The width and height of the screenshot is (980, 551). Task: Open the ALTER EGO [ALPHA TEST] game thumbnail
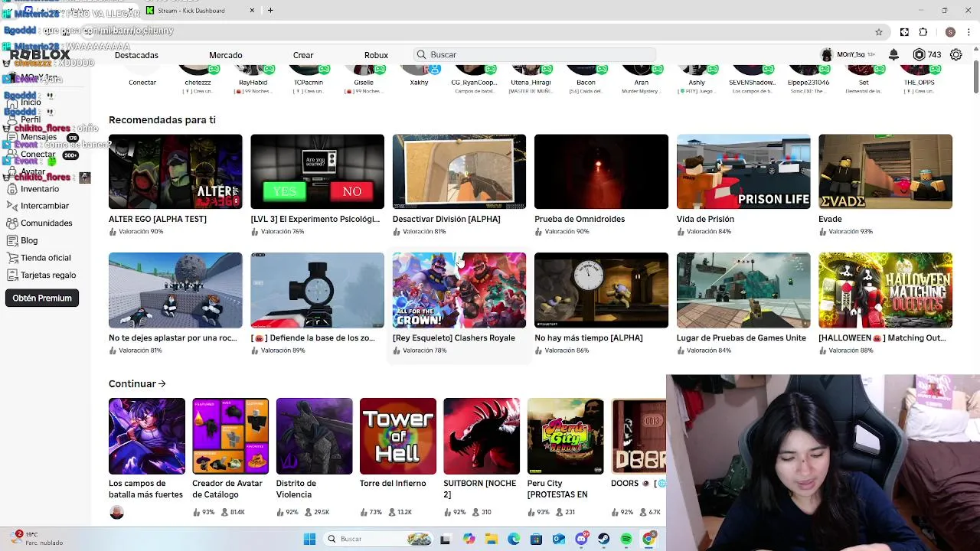[175, 171]
